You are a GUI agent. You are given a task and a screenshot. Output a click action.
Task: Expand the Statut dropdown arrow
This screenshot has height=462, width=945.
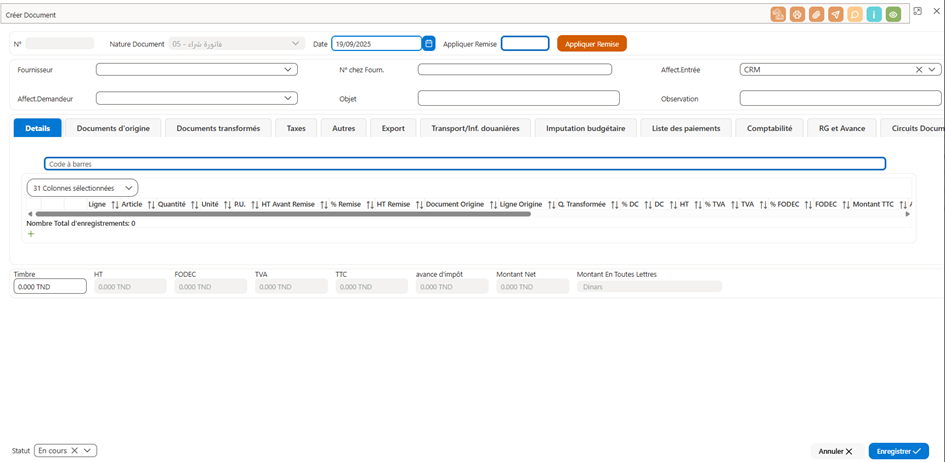point(87,450)
